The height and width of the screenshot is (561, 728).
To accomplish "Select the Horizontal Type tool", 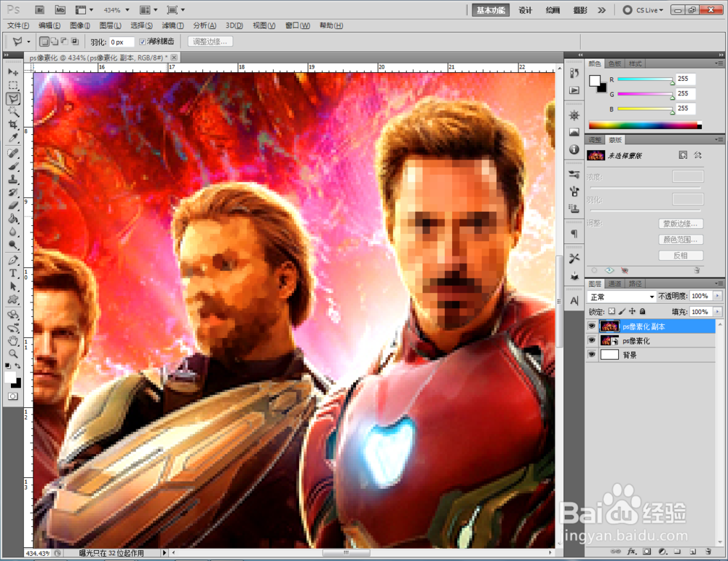I will [13, 273].
